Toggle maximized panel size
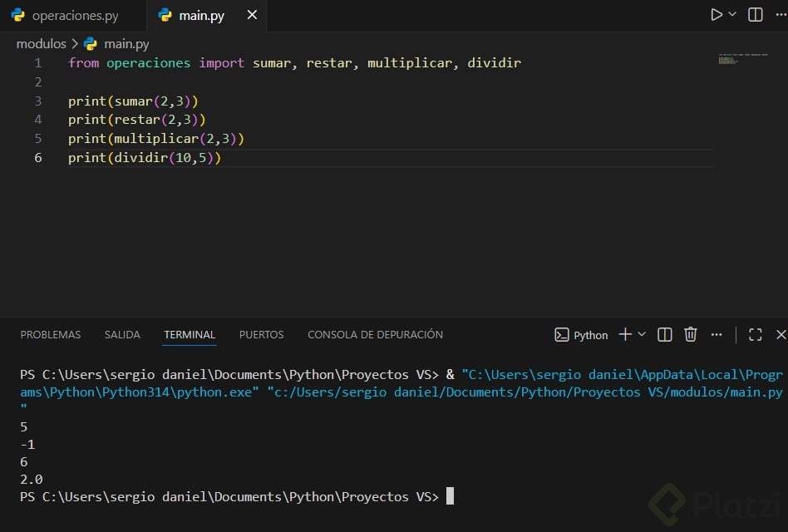 pos(755,334)
